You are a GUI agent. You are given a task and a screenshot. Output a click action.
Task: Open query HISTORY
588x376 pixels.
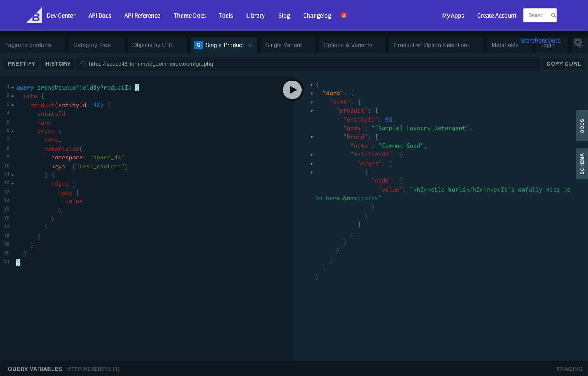click(58, 64)
